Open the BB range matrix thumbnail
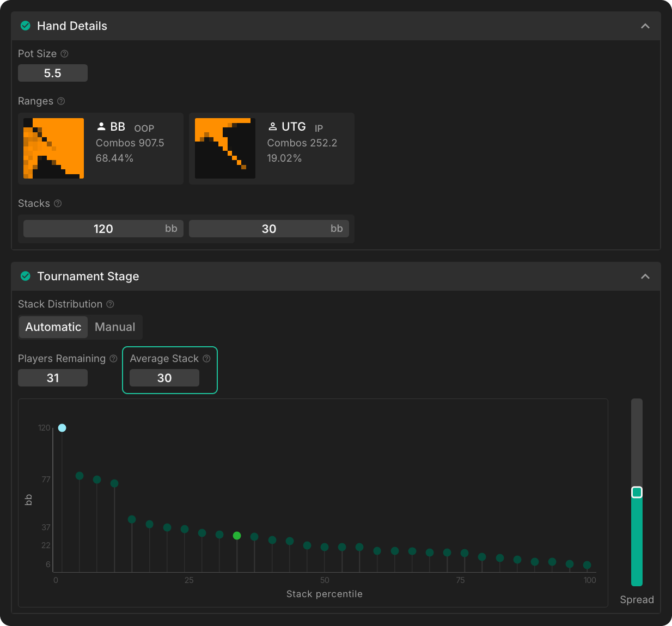Screen dimensions: 672x626 (x=54, y=149)
